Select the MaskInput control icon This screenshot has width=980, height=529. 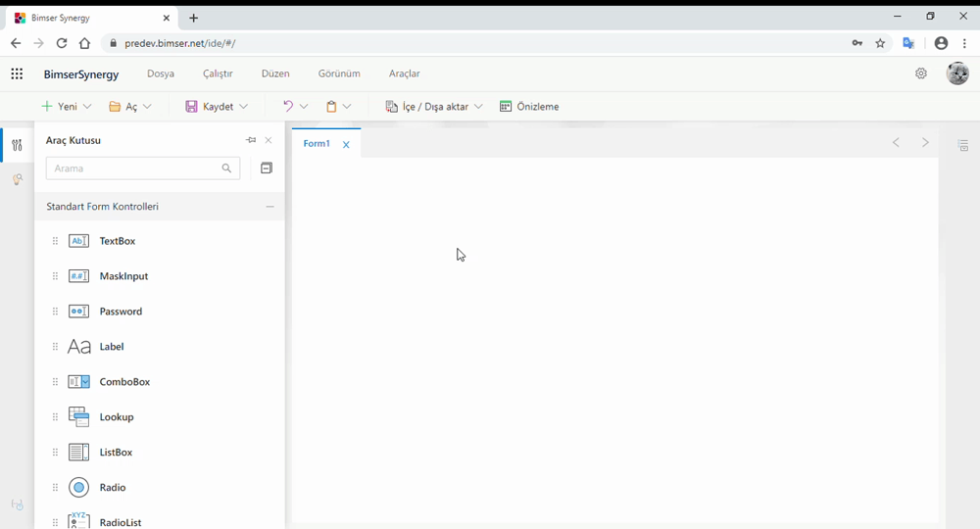tap(79, 276)
